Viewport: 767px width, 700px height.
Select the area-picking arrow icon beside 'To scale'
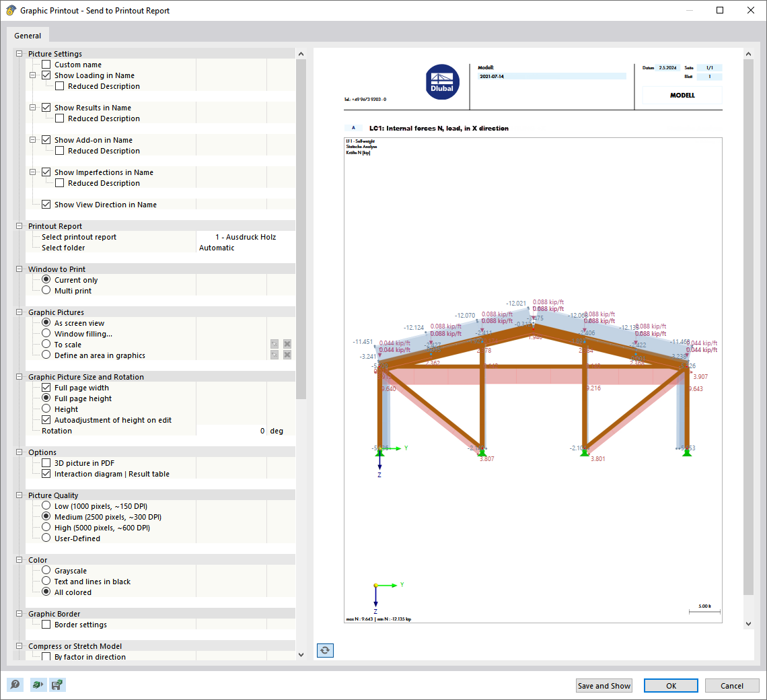pos(275,344)
